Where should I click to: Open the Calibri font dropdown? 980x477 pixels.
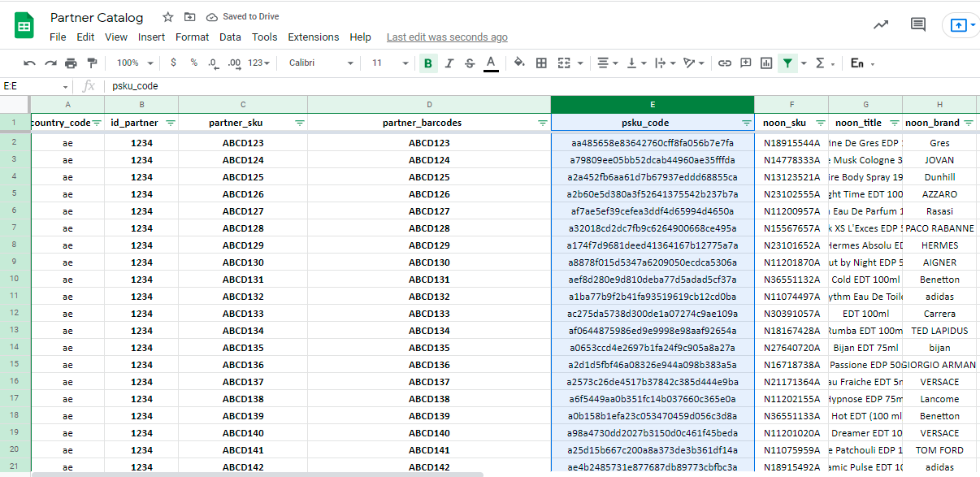pos(321,63)
